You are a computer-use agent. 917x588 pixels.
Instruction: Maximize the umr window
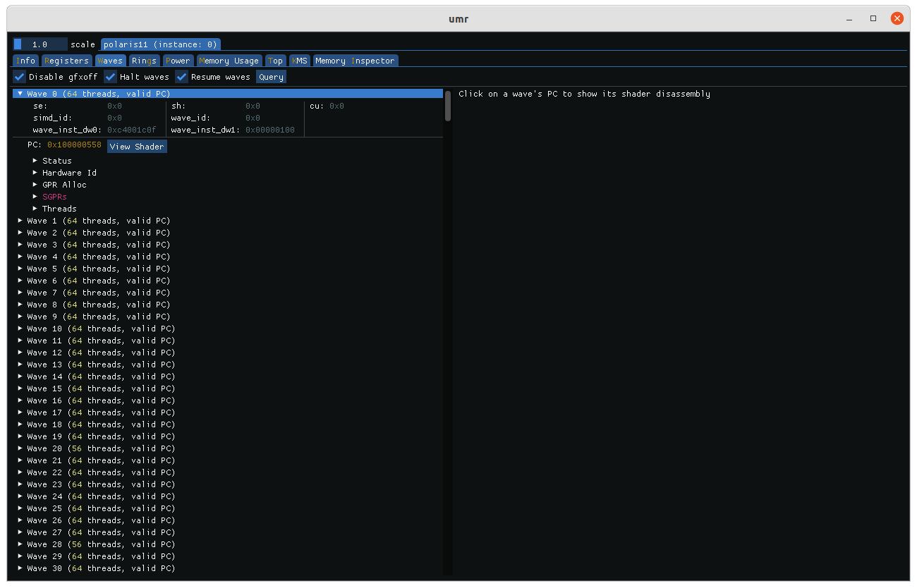click(x=873, y=18)
